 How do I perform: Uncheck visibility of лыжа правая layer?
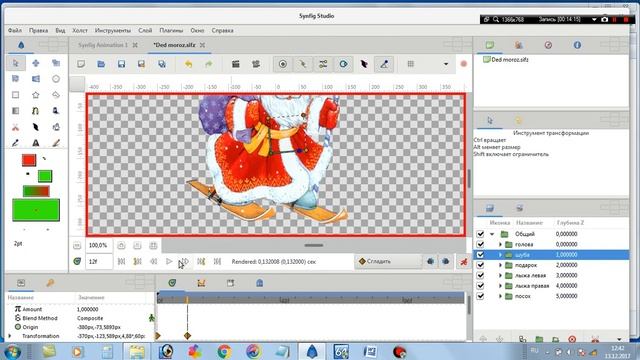(x=480, y=286)
